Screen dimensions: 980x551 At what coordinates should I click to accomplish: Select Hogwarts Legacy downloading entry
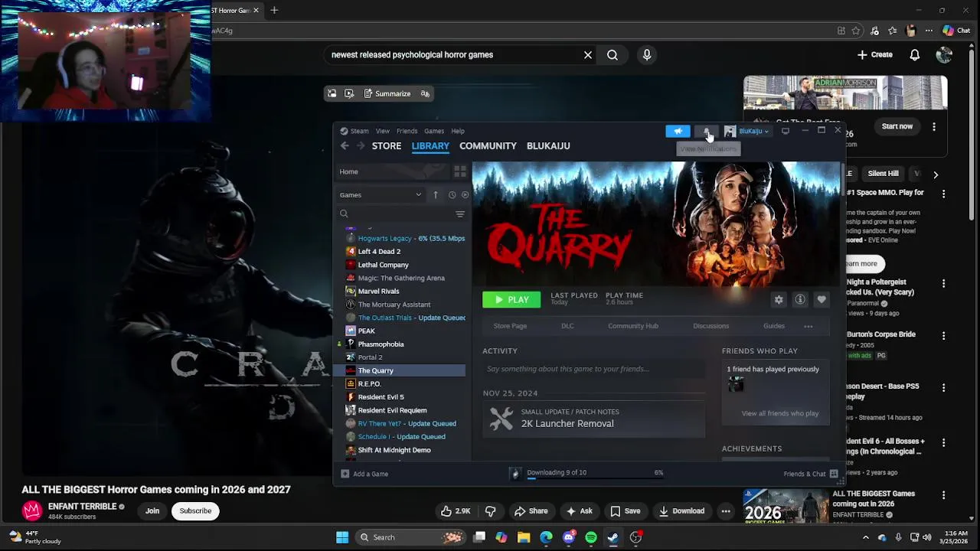(405, 238)
